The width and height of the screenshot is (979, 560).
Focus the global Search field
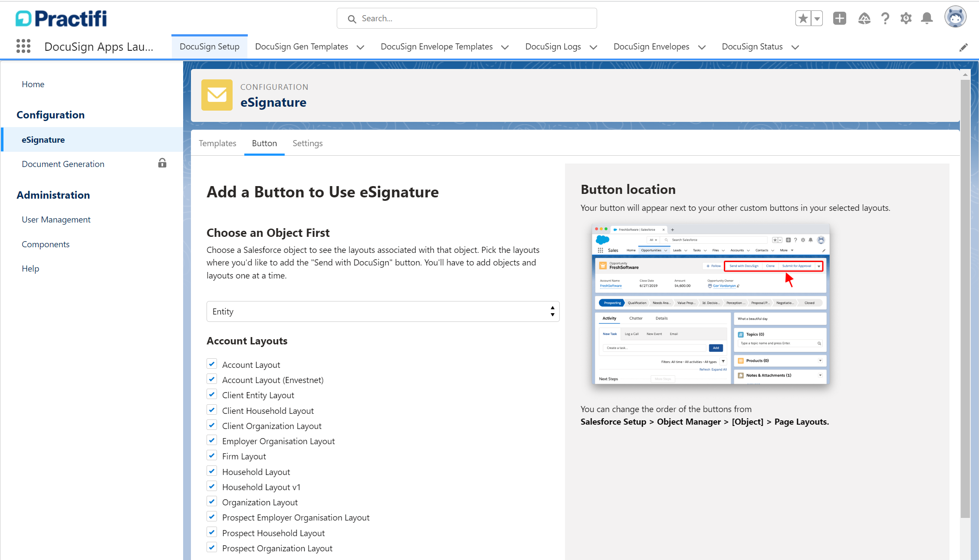[x=467, y=18]
